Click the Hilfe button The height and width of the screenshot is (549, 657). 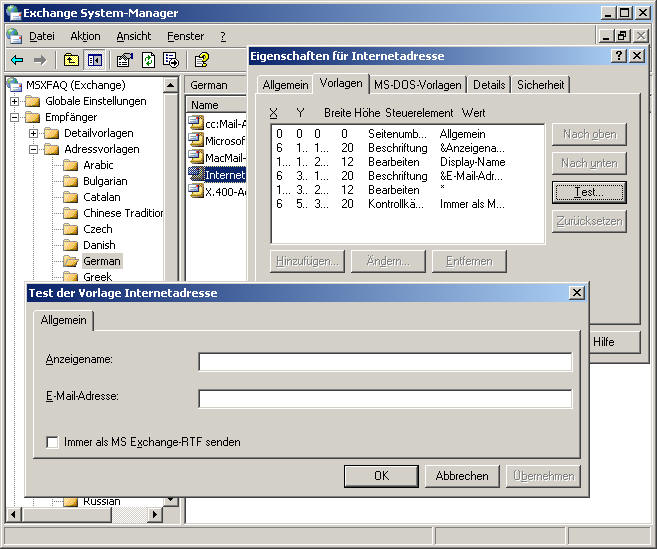coord(614,342)
